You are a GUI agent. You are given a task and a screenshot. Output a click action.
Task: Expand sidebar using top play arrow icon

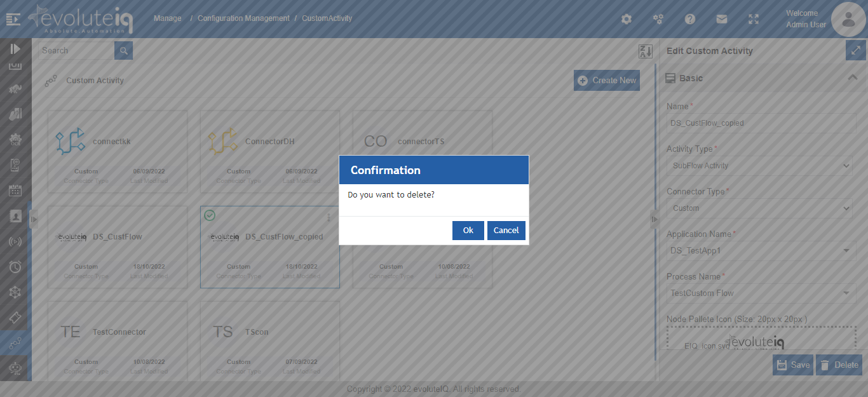(x=16, y=49)
